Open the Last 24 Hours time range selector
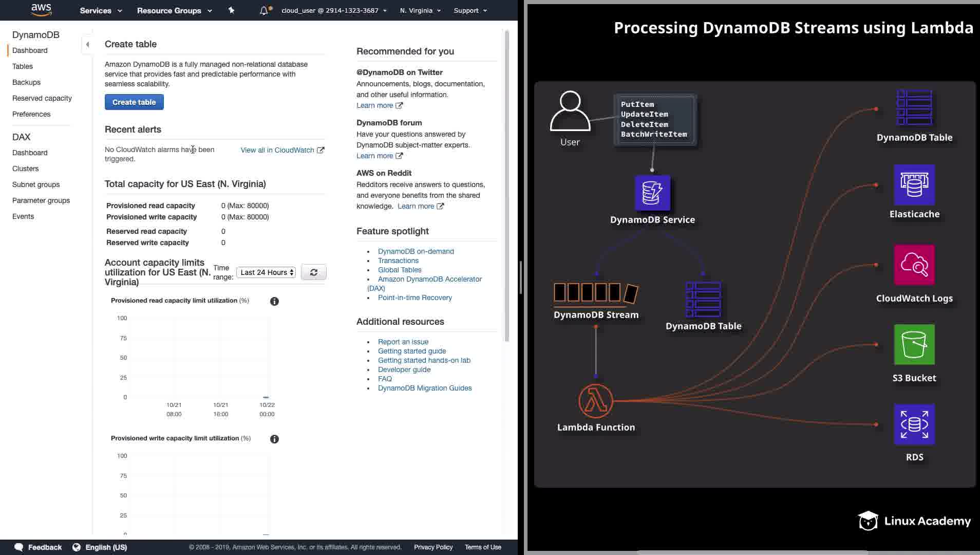This screenshot has height=555, width=980. coord(266,272)
